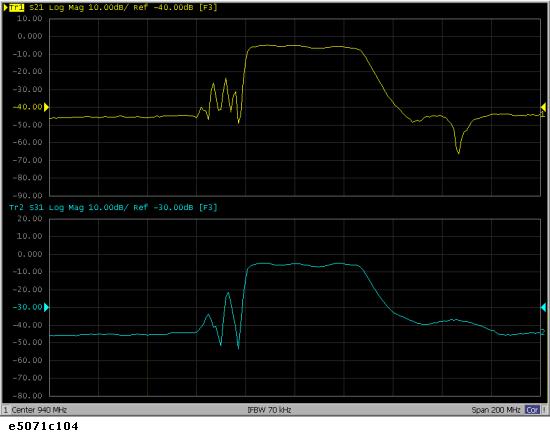
Task: Click yellow right-edge reference position arrow
Action: [x=543, y=107]
